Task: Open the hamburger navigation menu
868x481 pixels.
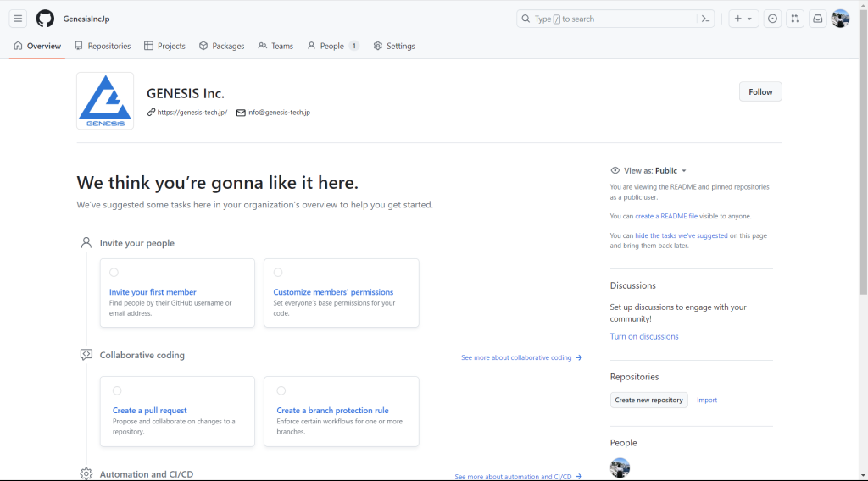Action: [x=18, y=19]
